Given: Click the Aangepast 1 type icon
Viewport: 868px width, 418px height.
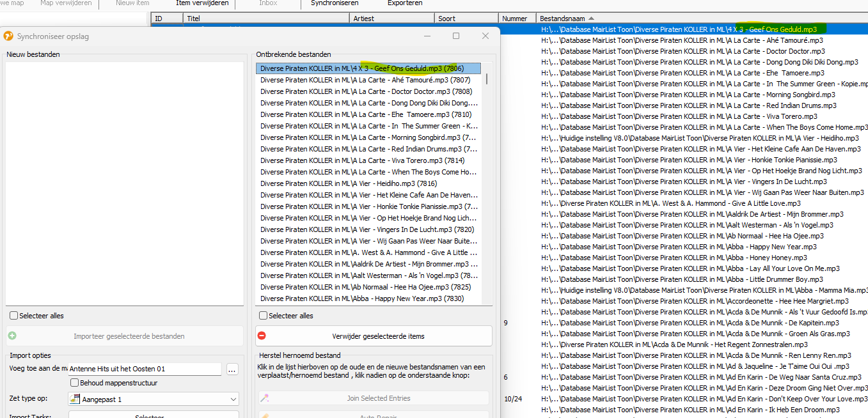Looking at the screenshot, I should tap(75, 399).
